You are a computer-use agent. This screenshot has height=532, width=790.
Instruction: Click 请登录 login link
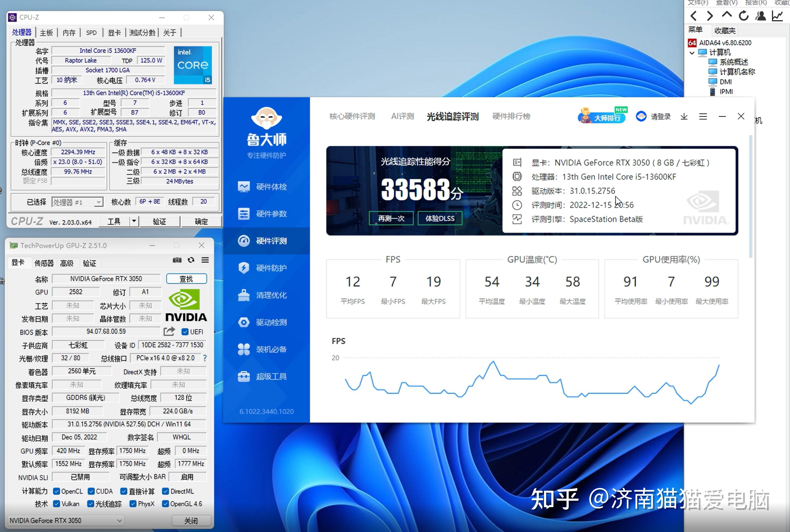pyautogui.click(x=660, y=117)
